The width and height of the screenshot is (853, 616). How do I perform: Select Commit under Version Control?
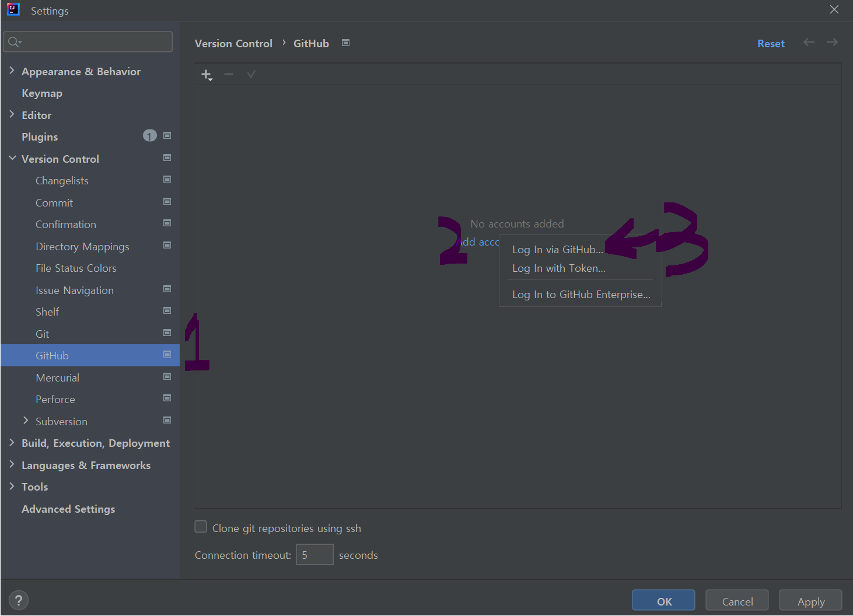tap(54, 203)
